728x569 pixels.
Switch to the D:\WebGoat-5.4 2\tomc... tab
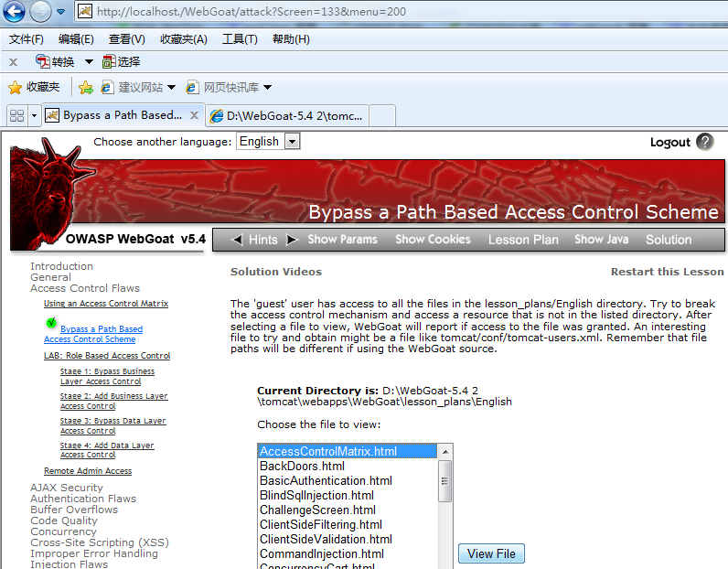click(x=287, y=115)
